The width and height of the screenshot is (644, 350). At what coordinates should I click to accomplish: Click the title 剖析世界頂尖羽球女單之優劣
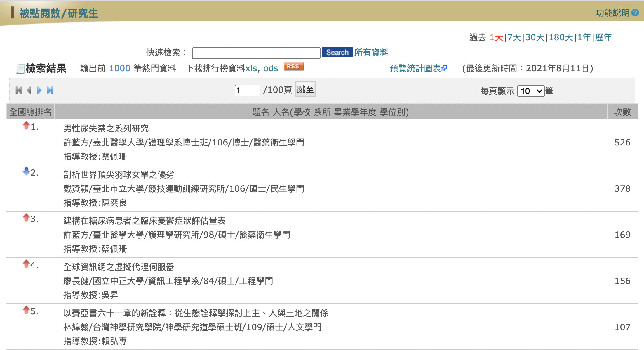119,175
